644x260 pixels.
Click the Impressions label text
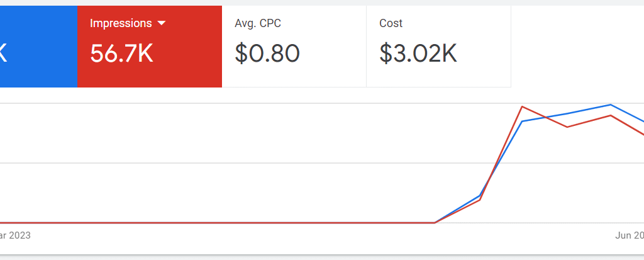coord(121,23)
